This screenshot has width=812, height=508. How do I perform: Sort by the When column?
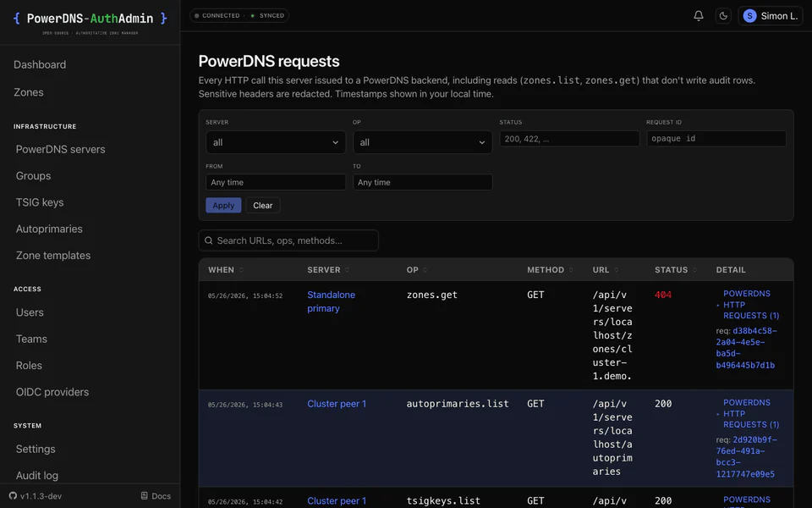[x=226, y=270]
